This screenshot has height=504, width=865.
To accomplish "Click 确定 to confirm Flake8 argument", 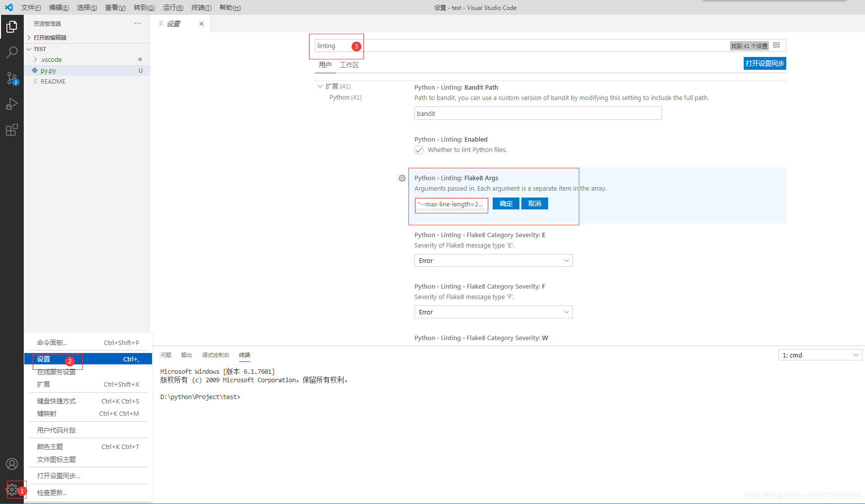I will pyautogui.click(x=506, y=203).
